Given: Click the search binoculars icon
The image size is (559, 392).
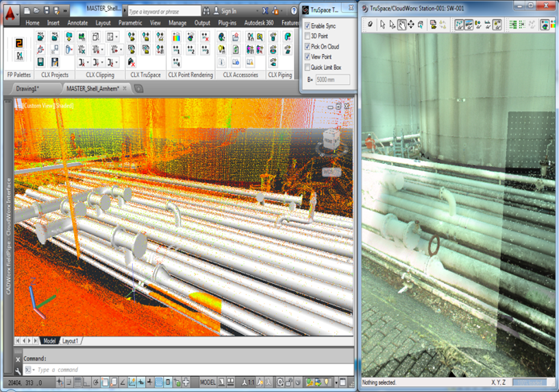Looking at the screenshot, I should click(206, 11).
